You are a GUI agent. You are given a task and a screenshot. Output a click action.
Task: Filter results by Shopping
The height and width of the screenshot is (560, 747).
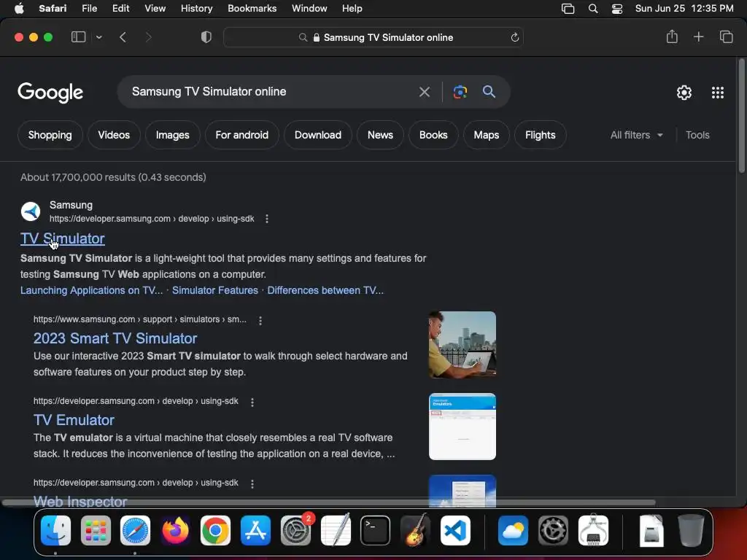point(50,135)
